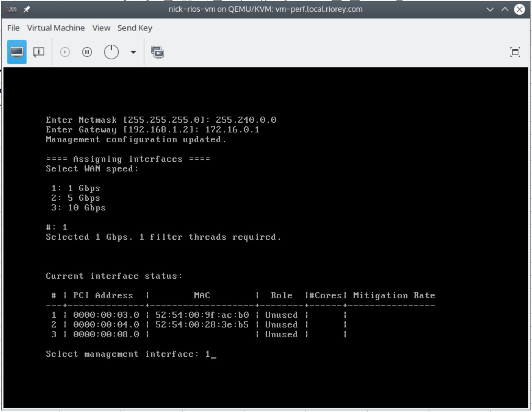Click the '1: 1 Gbps' option line

[76, 188]
